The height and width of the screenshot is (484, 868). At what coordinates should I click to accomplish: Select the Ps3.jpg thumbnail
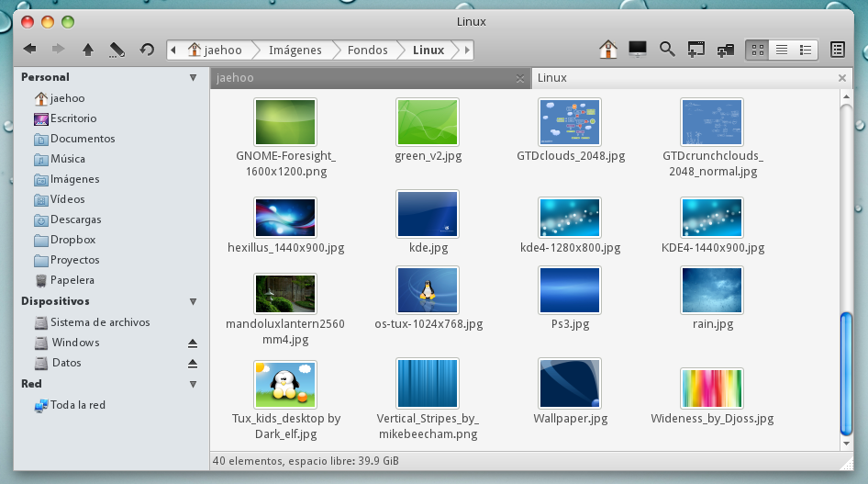(570, 290)
